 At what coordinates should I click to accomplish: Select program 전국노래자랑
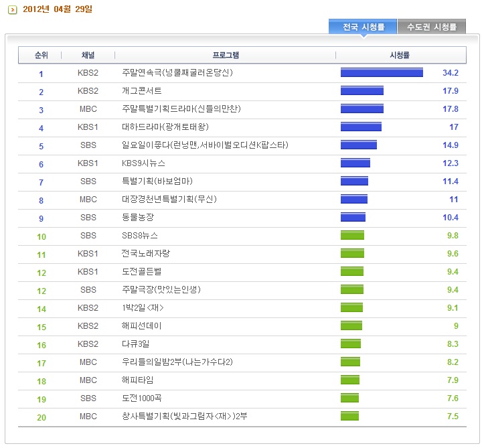pyautogui.click(x=146, y=254)
